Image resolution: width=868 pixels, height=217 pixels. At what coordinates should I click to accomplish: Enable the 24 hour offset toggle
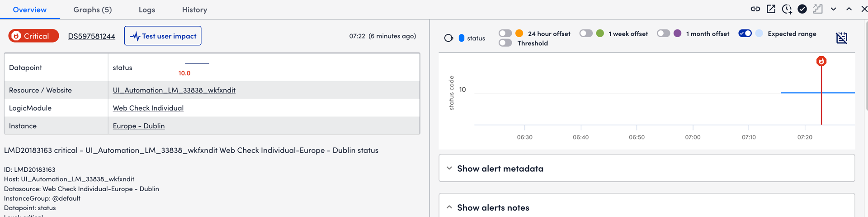(x=505, y=33)
